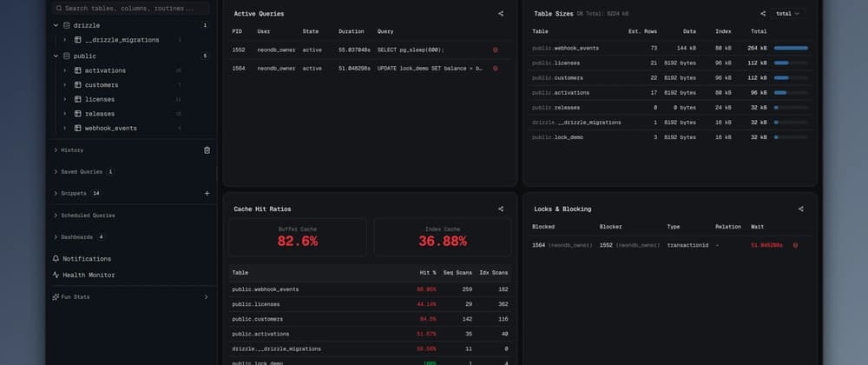Select drizzle.__drizzle_migrations row in Table Sizes

tap(670, 123)
